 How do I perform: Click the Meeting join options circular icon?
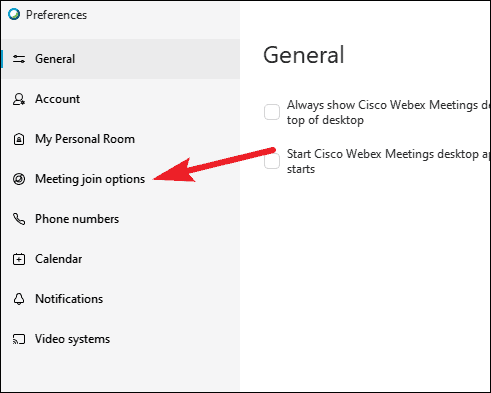[19, 179]
